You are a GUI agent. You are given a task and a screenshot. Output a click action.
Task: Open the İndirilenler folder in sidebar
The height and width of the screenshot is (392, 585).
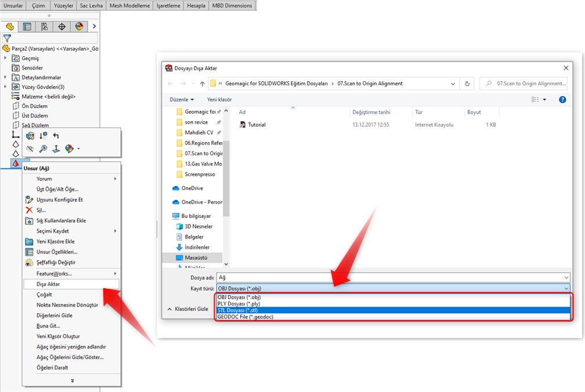(193, 247)
